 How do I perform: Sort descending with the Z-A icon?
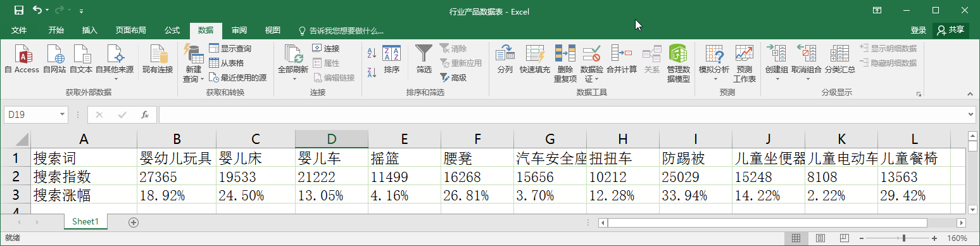(x=372, y=72)
